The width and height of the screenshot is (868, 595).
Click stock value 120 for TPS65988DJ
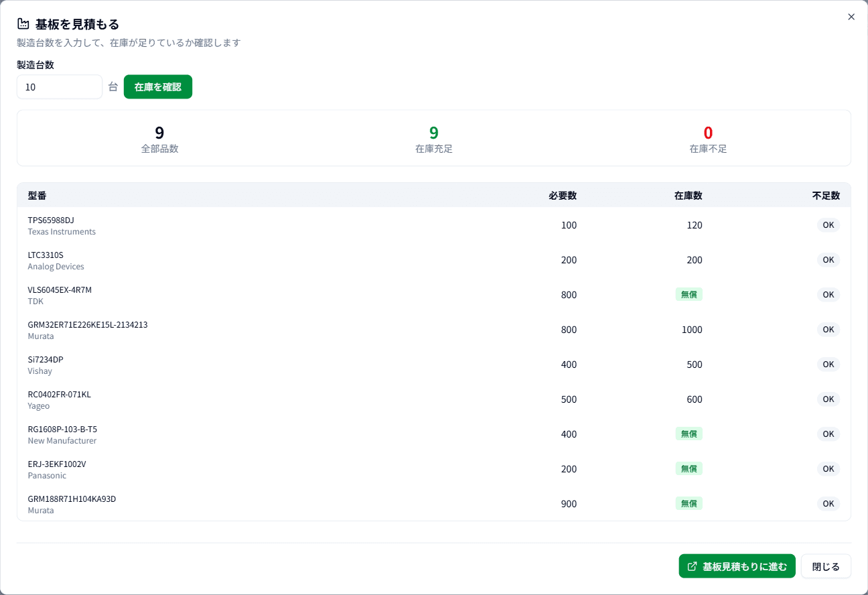click(x=695, y=225)
